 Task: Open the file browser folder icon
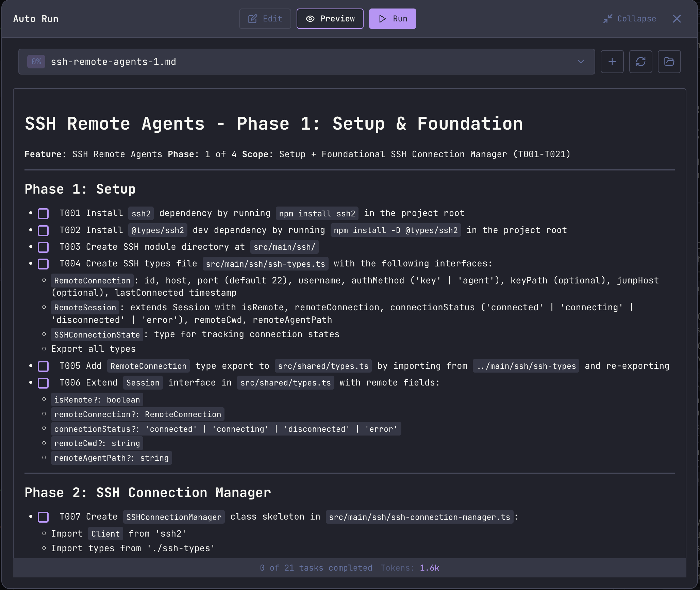tap(669, 62)
